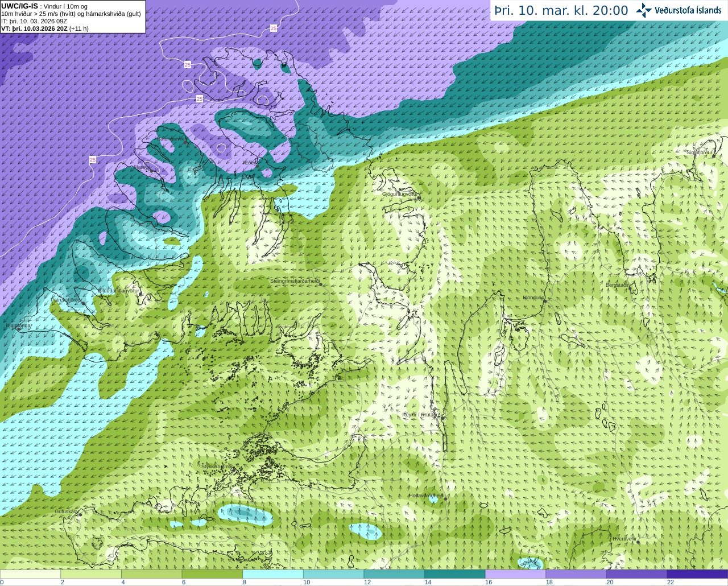Click the Siglufjörður station label
The image size is (728, 586).
(x=699, y=152)
